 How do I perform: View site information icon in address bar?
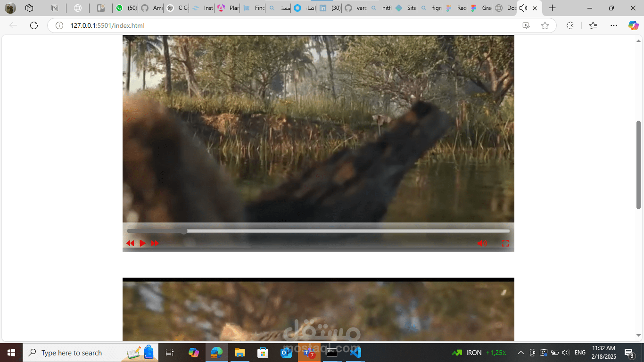59,25
